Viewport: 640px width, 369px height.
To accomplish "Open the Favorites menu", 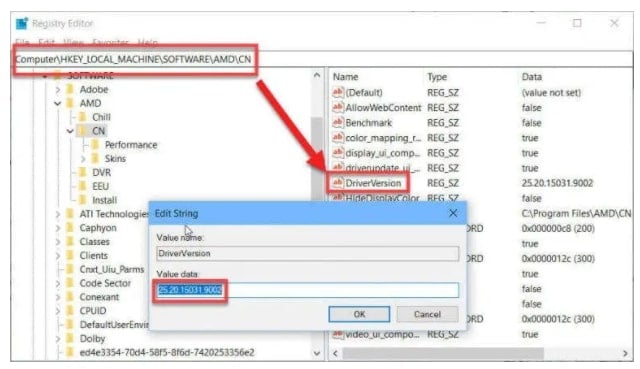I will point(111,42).
